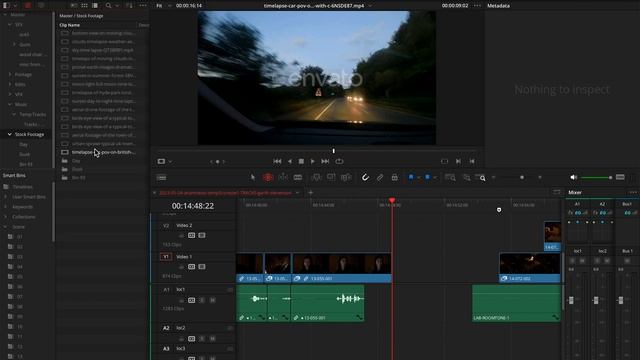The width and height of the screenshot is (640, 360).
Task: Toggle auto track selector on Video 2
Action: point(191,235)
